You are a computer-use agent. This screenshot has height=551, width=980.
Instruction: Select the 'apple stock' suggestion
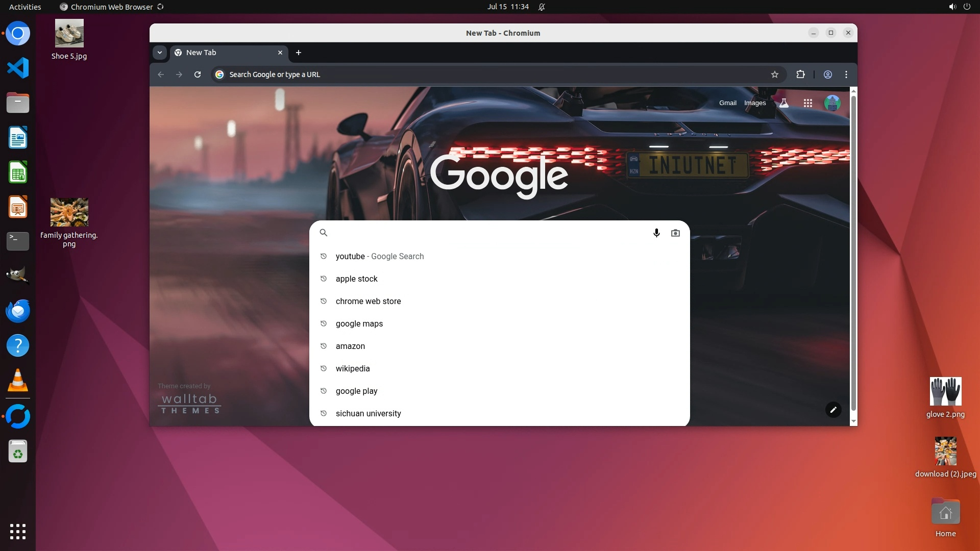[x=357, y=279]
